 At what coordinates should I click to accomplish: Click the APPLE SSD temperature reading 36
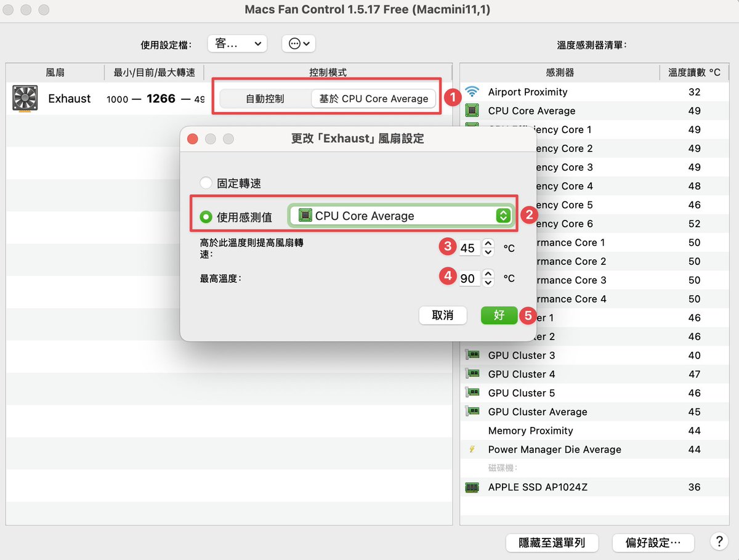pyautogui.click(x=694, y=487)
